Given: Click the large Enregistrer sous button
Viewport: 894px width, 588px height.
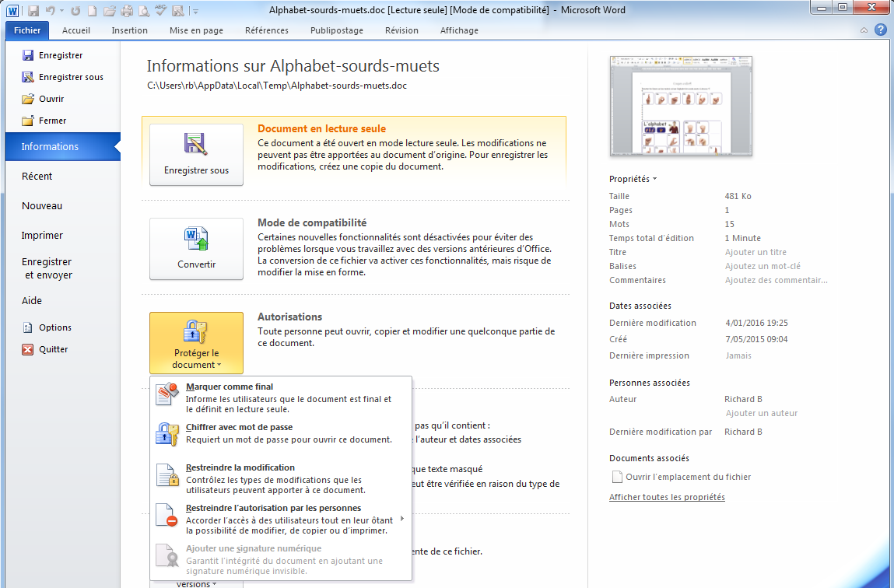Looking at the screenshot, I should click(196, 155).
